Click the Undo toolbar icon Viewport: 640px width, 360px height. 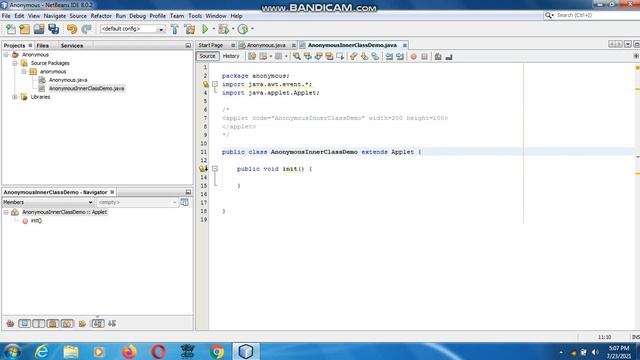[72, 29]
